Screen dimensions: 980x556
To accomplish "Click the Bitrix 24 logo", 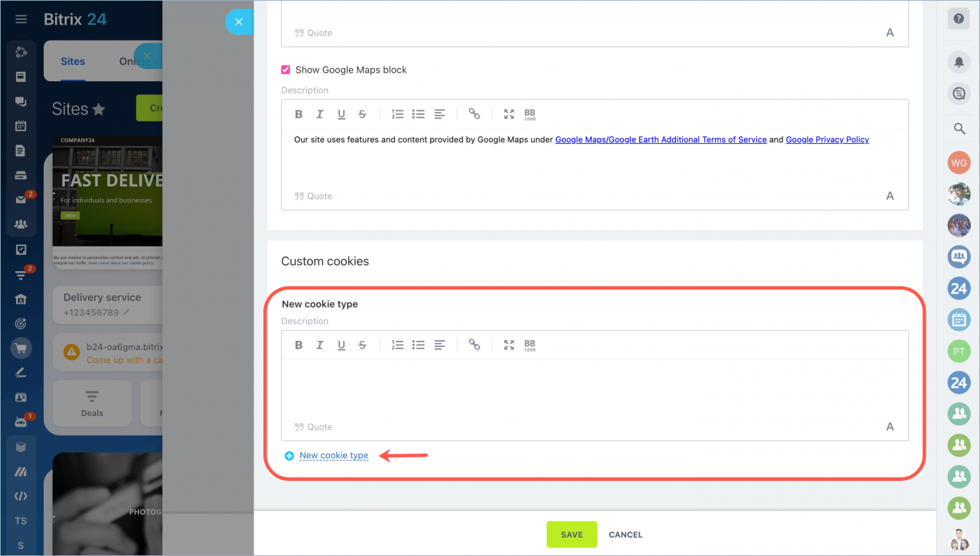I will [75, 19].
